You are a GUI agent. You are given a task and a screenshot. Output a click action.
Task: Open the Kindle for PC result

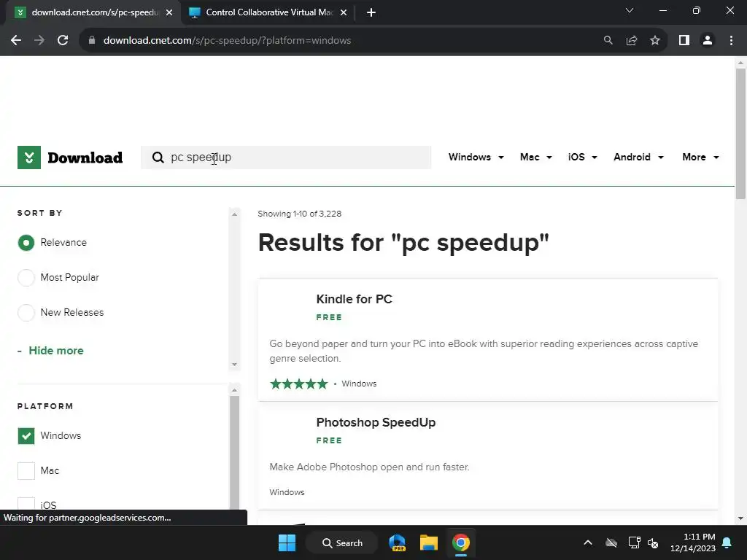coord(354,299)
